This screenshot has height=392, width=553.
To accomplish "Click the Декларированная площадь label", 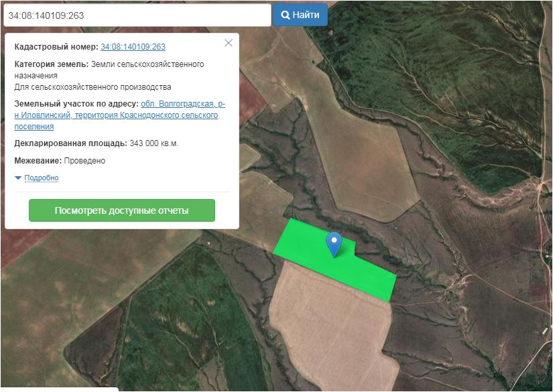I will 70,143.
